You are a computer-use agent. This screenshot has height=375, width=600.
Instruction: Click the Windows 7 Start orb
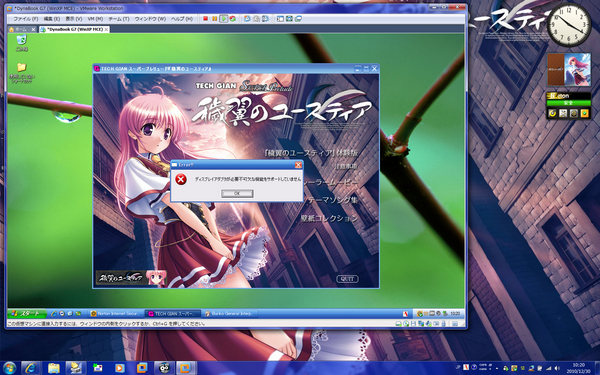click(x=9, y=368)
